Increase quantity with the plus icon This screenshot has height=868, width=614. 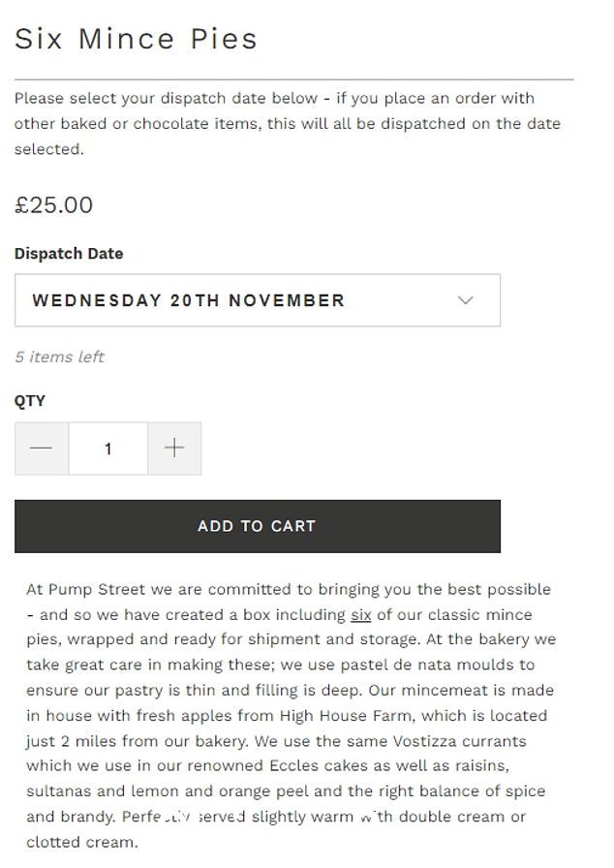[x=174, y=448]
